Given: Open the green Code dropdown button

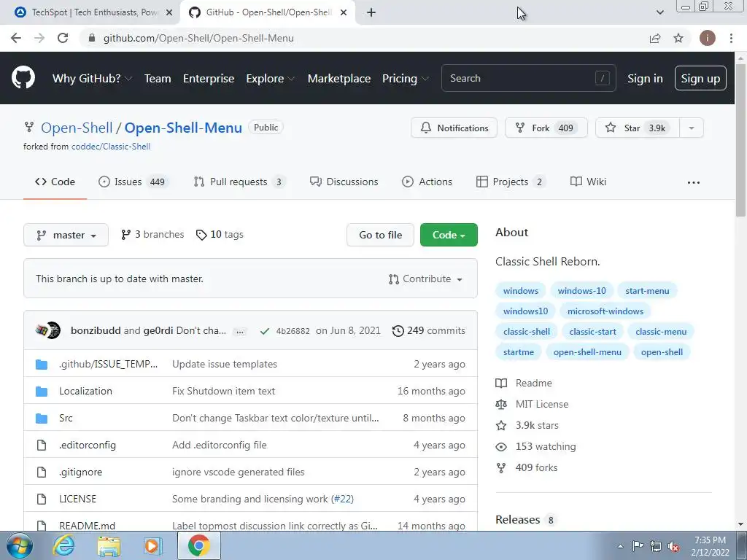Looking at the screenshot, I should pyautogui.click(x=449, y=235).
